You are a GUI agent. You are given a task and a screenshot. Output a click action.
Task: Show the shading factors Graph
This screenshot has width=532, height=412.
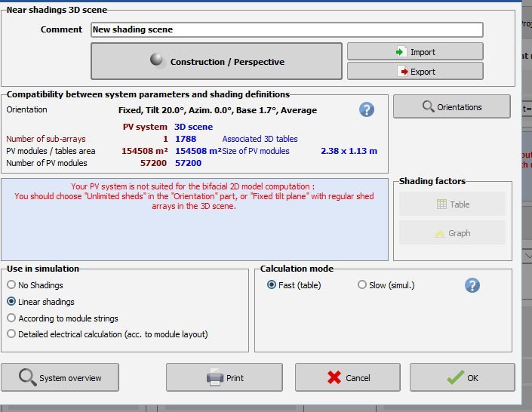[x=452, y=233]
